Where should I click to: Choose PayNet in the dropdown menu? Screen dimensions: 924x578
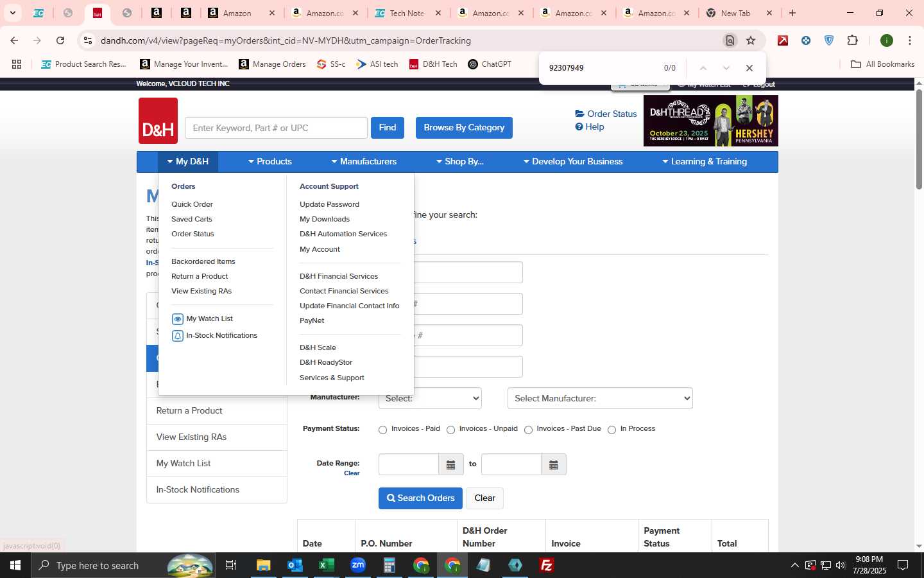pyautogui.click(x=312, y=320)
